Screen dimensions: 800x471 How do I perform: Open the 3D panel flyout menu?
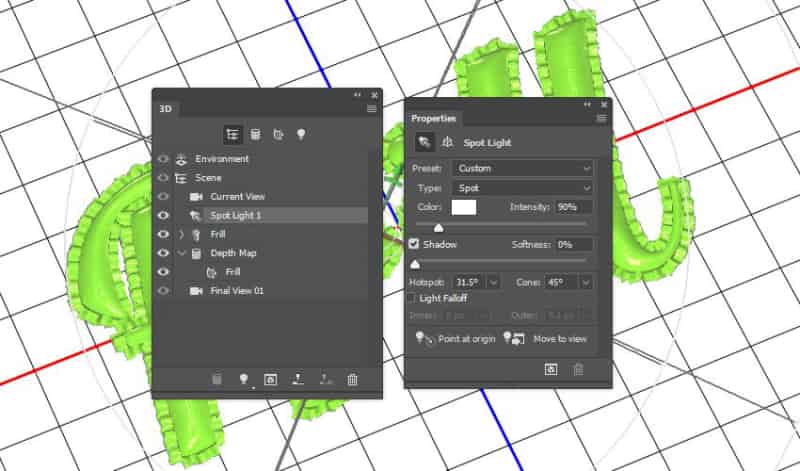(371, 109)
